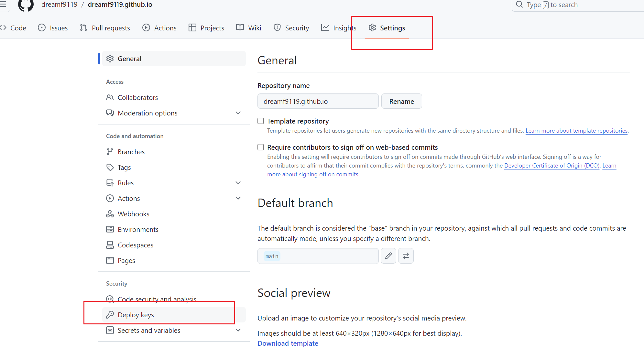The width and height of the screenshot is (644, 348).
Task: Open Webhooks settings page
Action: click(174, 214)
